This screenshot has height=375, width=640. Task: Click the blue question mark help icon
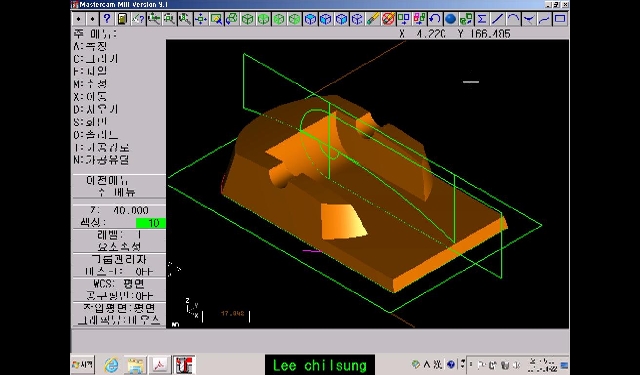pos(107,19)
